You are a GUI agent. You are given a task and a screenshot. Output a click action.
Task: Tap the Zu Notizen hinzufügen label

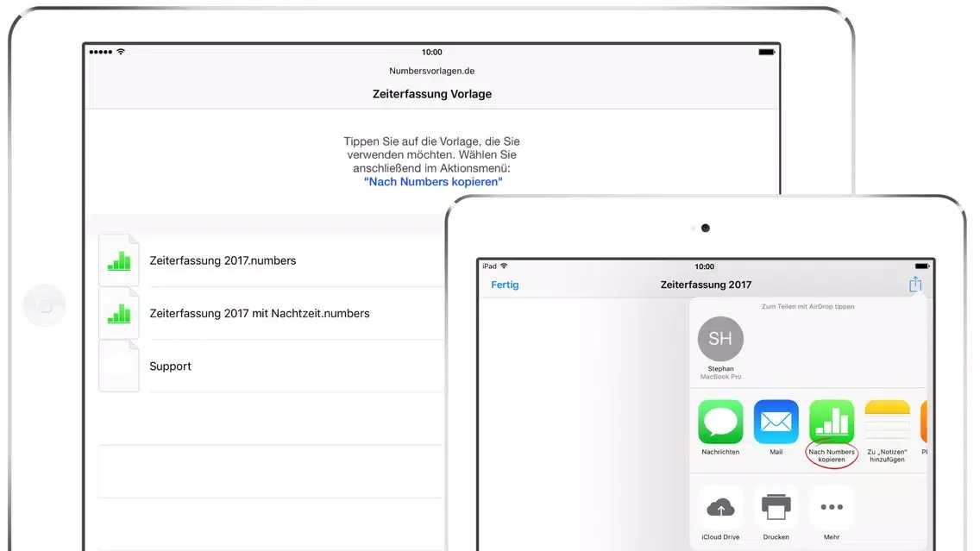887,455
